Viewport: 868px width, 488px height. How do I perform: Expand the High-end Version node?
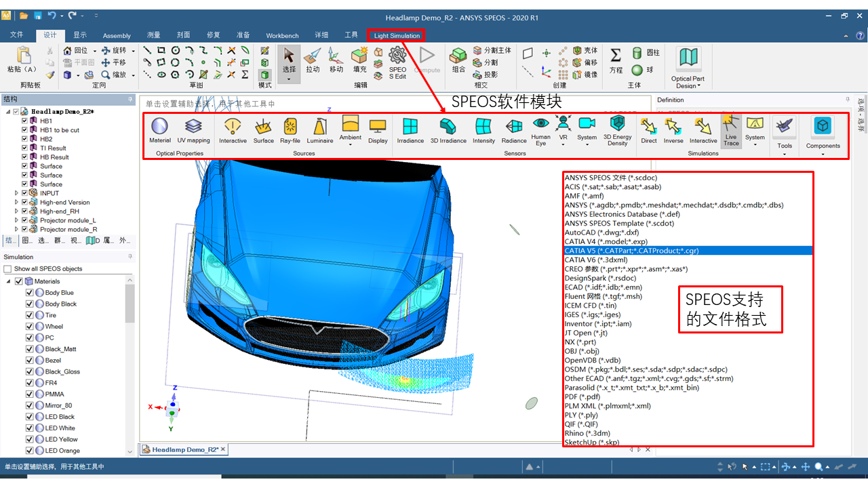pyautogui.click(x=17, y=202)
